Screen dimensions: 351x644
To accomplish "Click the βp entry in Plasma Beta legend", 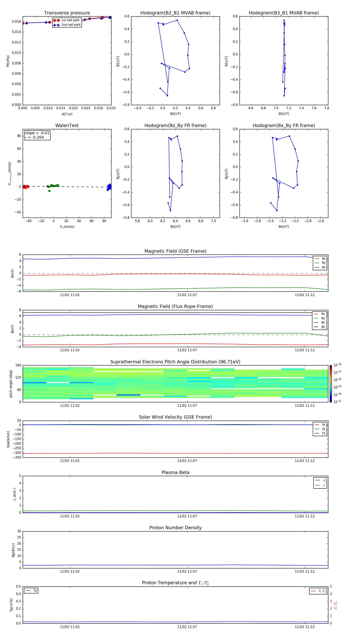I will point(321,480).
